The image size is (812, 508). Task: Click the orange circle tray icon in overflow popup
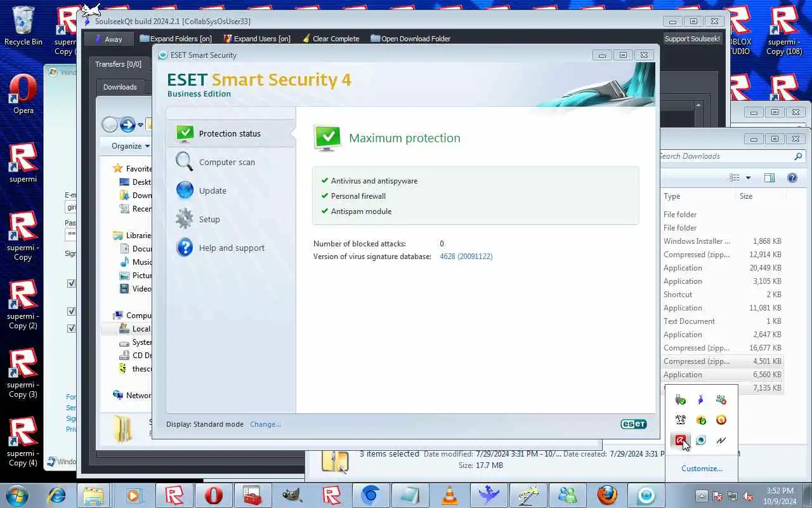click(x=721, y=420)
